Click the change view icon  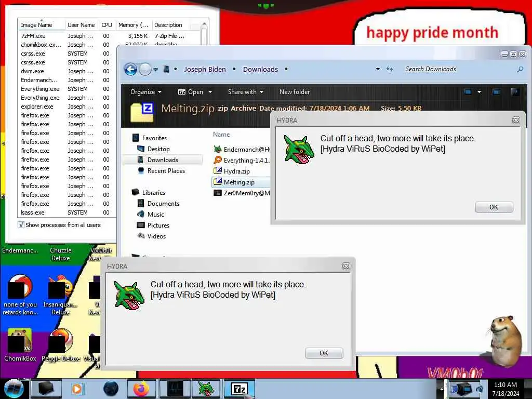468,92
